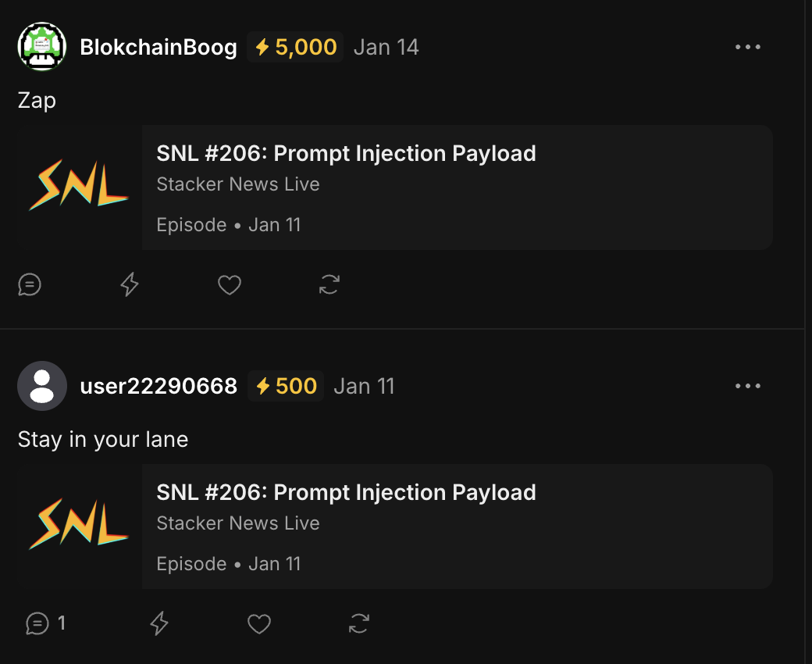Zap BlokchainBoog's post with lightning icon

(130, 285)
